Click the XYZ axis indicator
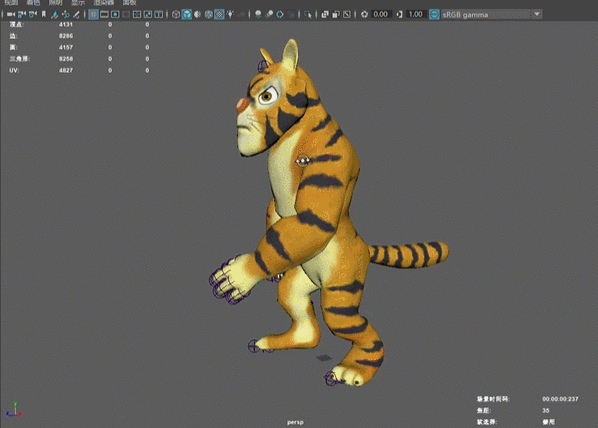 [14, 410]
